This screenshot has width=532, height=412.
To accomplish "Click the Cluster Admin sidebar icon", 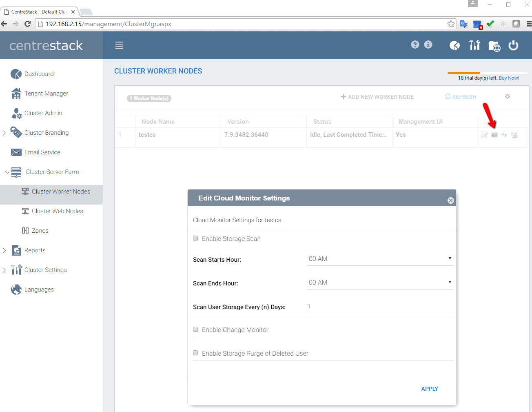I will (17, 113).
